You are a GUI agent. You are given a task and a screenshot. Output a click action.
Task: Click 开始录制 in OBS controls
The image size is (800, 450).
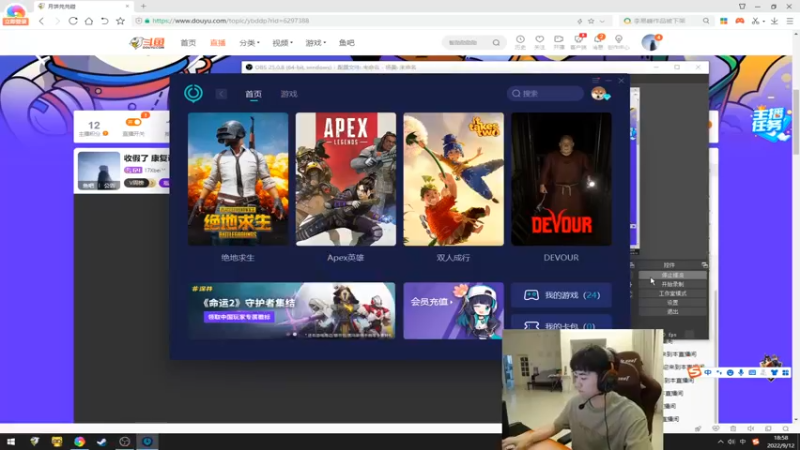672,284
